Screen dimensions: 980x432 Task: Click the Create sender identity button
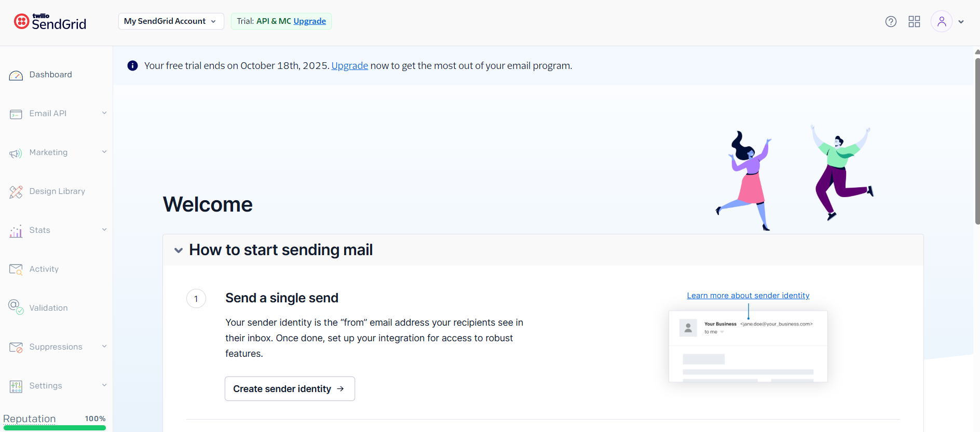[x=290, y=389]
